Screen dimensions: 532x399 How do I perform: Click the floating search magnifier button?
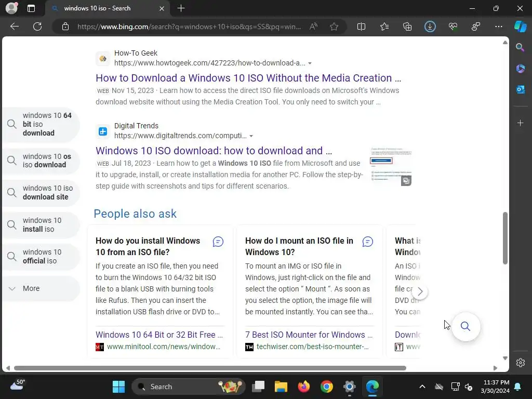tap(465, 326)
